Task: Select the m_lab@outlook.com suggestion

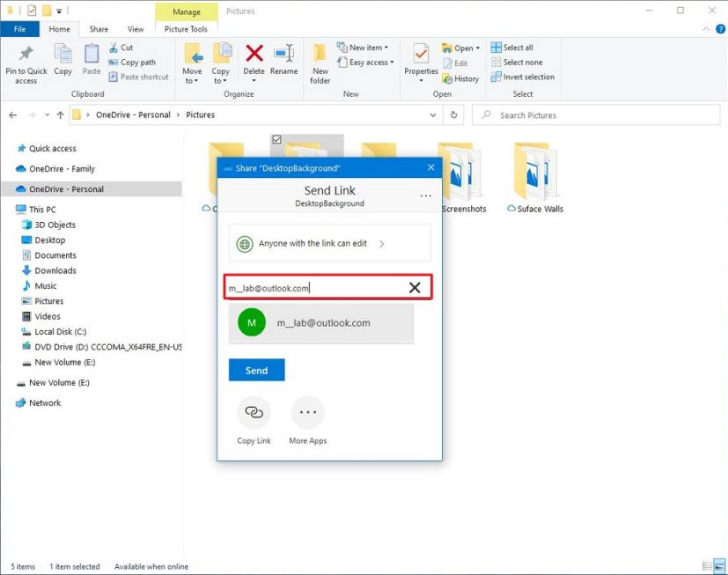Action: tap(320, 323)
